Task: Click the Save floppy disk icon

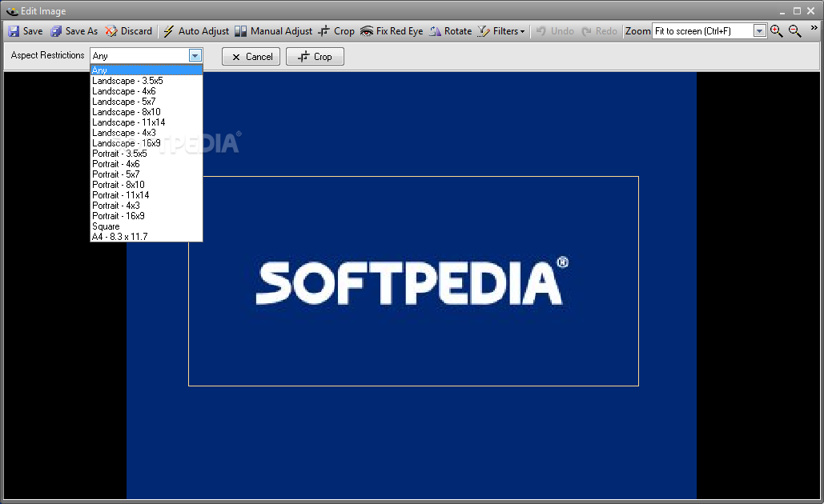Action: [x=14, y=31]
